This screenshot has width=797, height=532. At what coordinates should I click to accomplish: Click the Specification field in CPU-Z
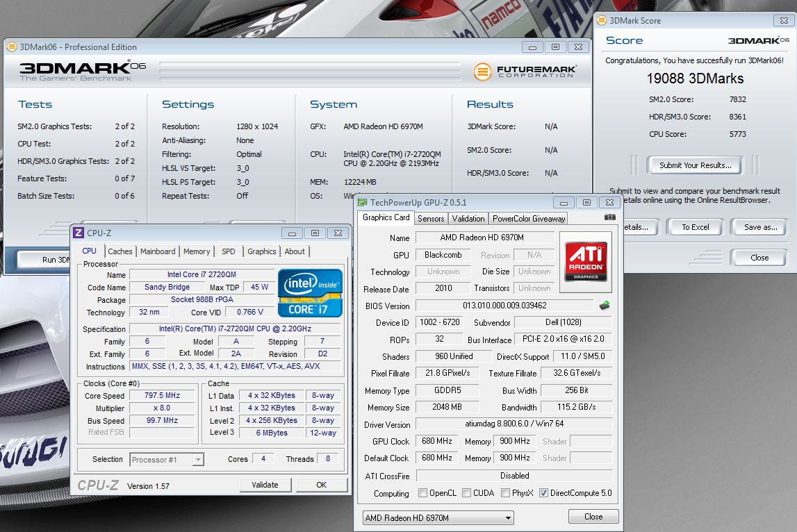tap(236, 329)
